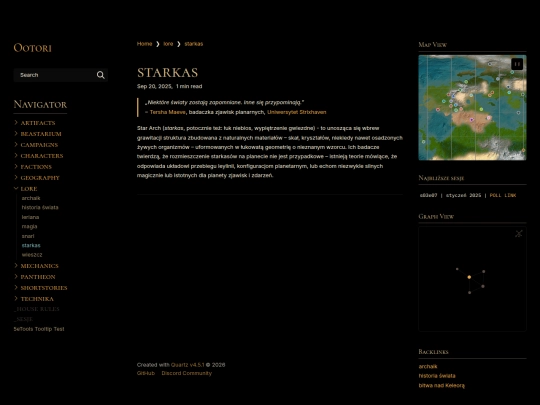This screenshot has height=405, width=540.
Task: Open the GitHub footer link
Action: coord(146,373)
